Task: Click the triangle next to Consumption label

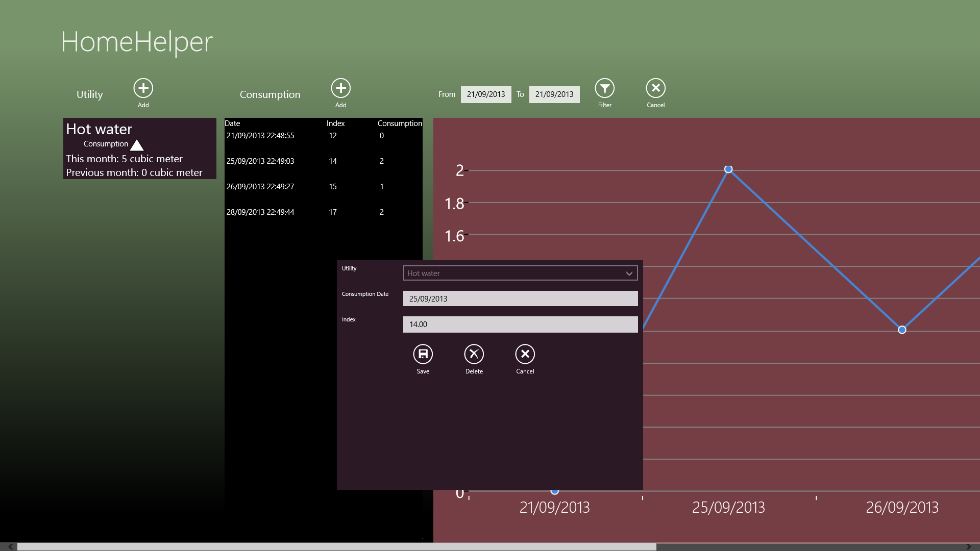Action: [x=137, y=145]
